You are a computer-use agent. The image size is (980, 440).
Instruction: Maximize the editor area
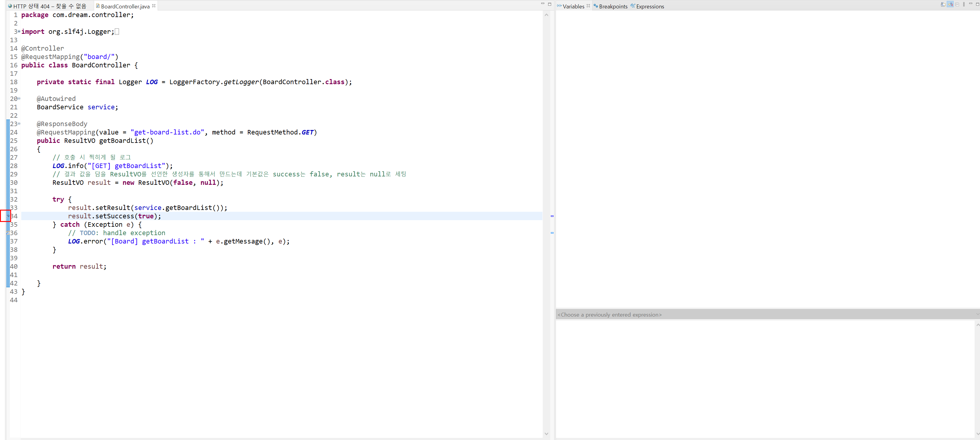point(549,4)
